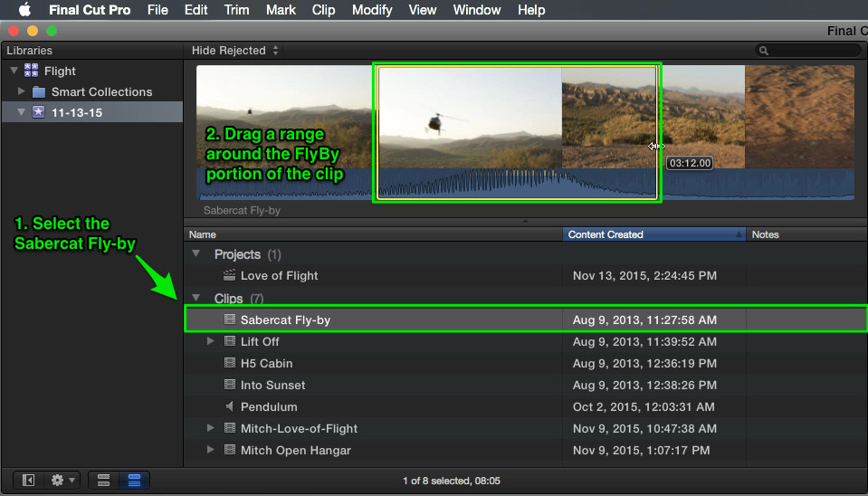Viewport: 868px width, 496px height.
Task: Open the Clip menu
Action: click(323, 10)
